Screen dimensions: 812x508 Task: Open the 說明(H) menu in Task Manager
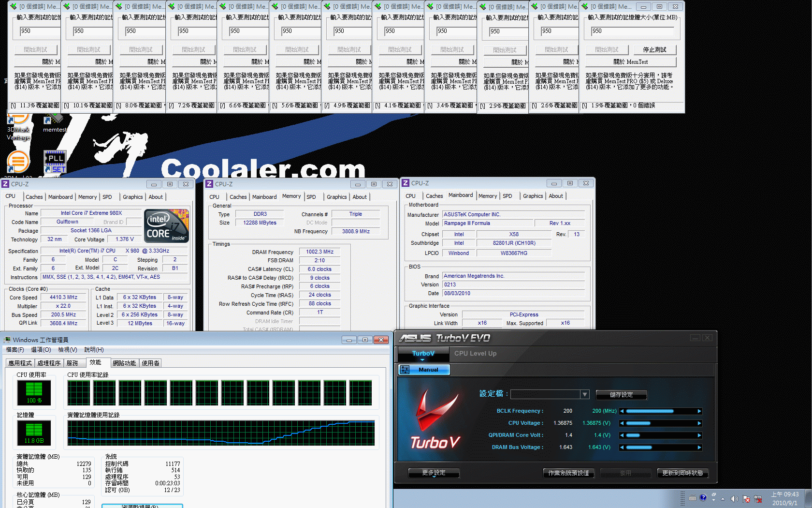[94, 350]
